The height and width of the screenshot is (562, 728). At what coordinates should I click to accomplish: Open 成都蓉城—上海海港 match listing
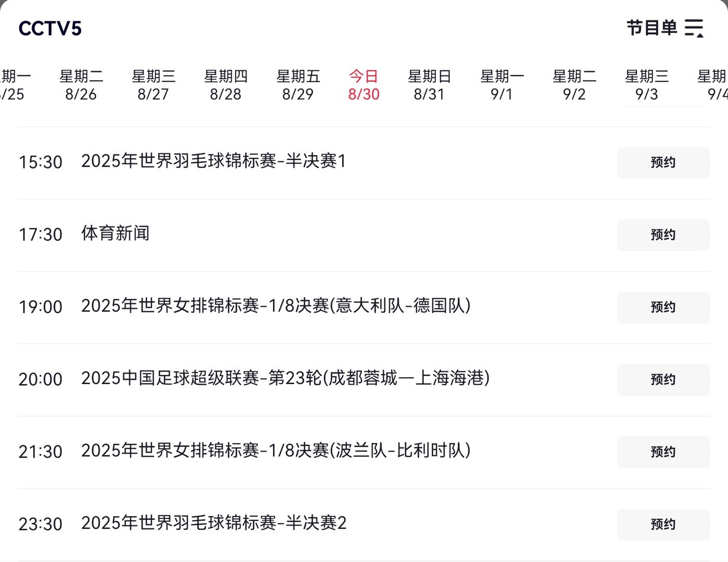pyautogui.click(x=285, y=378)
